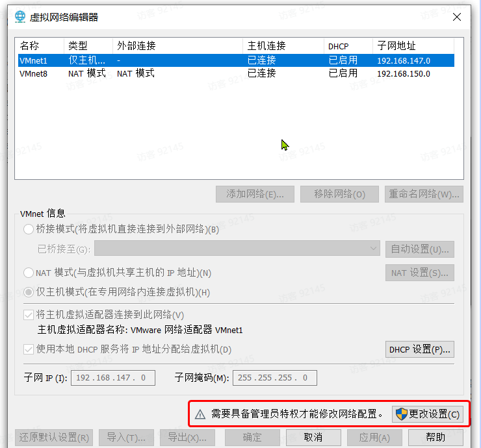The image size is (481, 448).
Task: Click subnet address 192.168.150.0
Action: 404,74
